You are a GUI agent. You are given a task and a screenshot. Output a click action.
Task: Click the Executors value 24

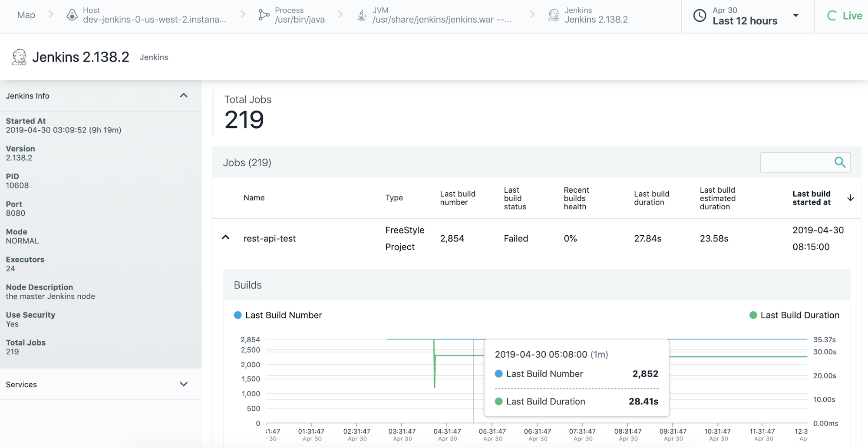(10, 269)
